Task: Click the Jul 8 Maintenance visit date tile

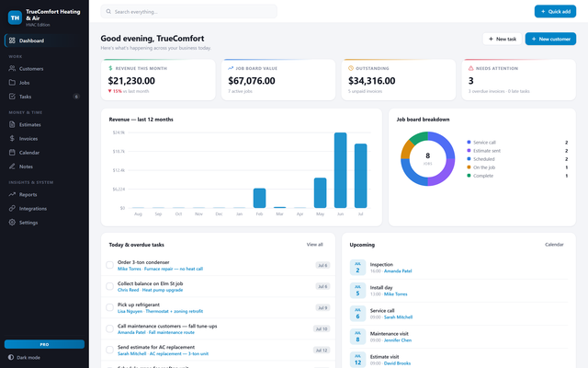Action: 357,337
